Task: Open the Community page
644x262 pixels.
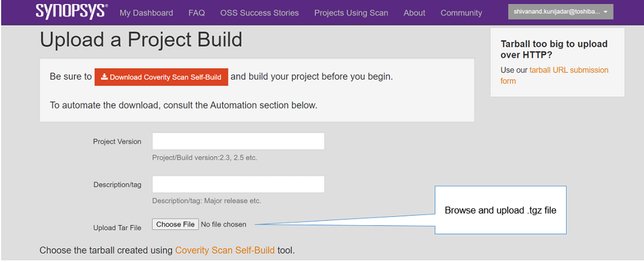Action: 461,13
